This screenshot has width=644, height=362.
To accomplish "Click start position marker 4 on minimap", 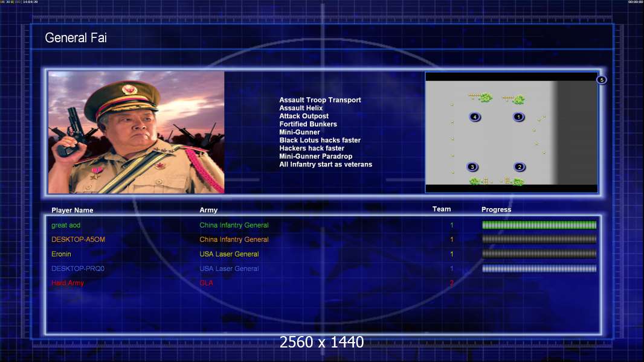I will (475, 117).
